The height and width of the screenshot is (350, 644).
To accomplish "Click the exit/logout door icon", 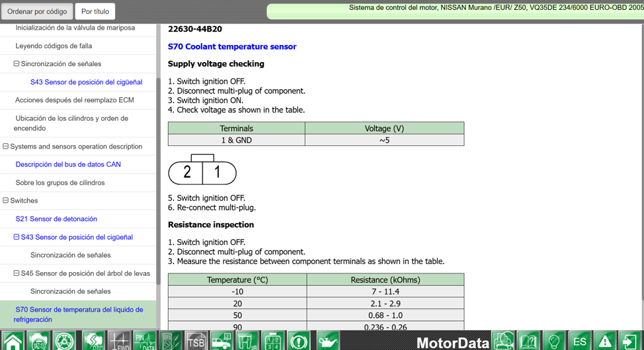I will tap(630, 341).
